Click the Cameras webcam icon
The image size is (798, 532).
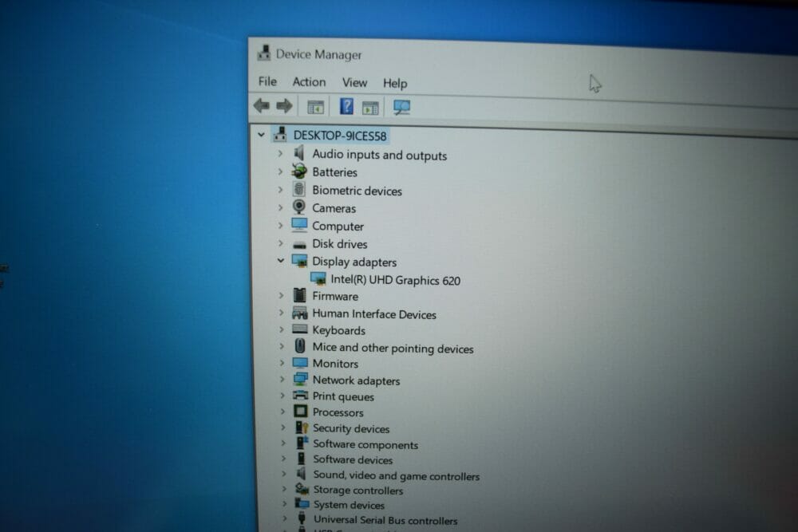(299, 207)
